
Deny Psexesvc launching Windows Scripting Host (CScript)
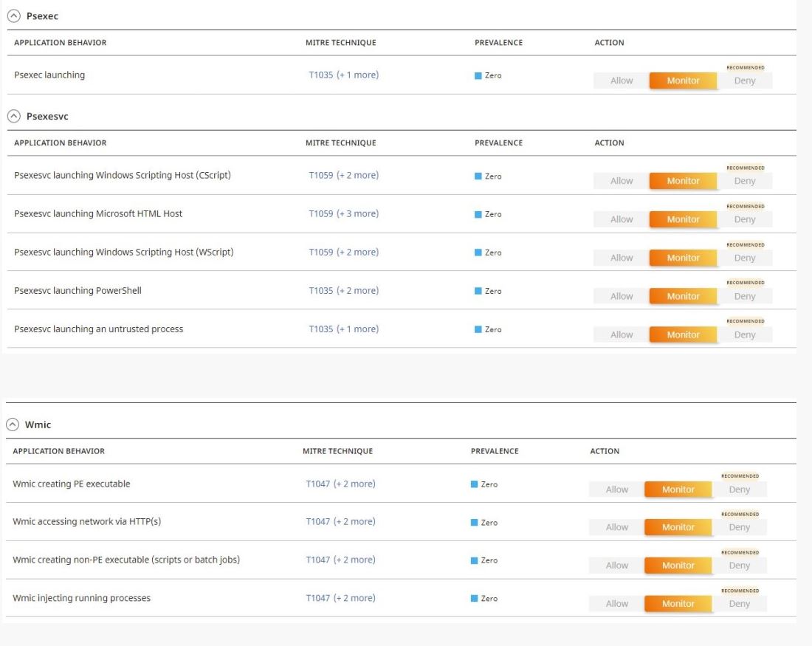[x=745, y=181]
